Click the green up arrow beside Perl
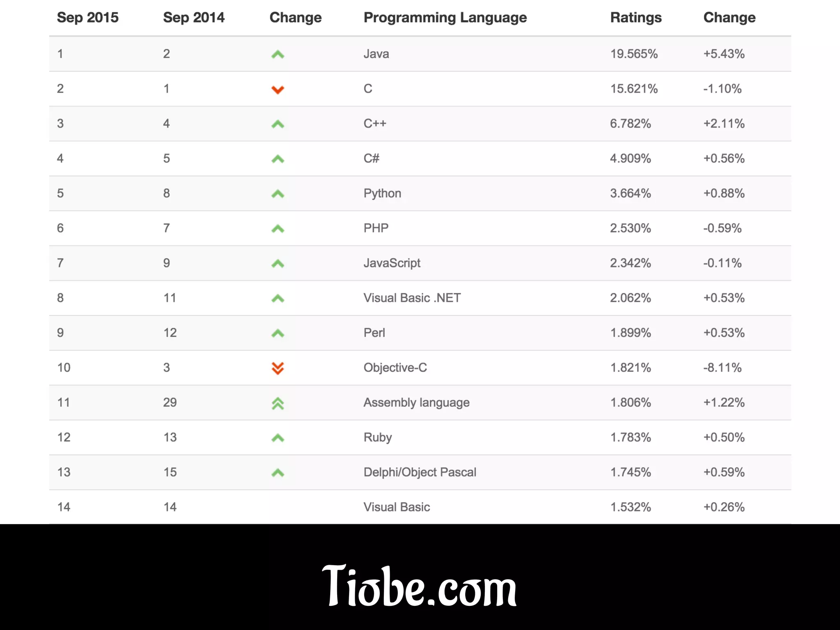 (x=278, y=333)
